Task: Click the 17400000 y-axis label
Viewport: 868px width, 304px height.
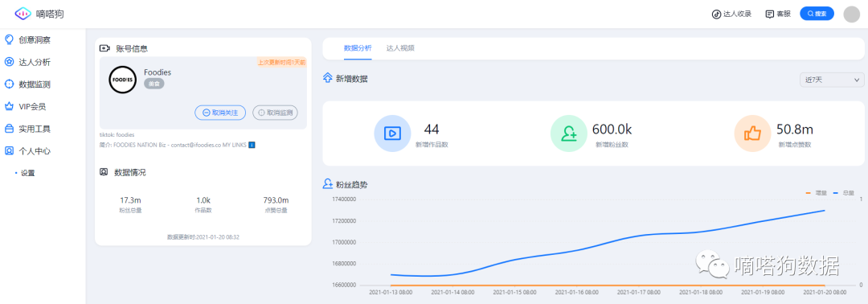Action: [x=344, y=199]
